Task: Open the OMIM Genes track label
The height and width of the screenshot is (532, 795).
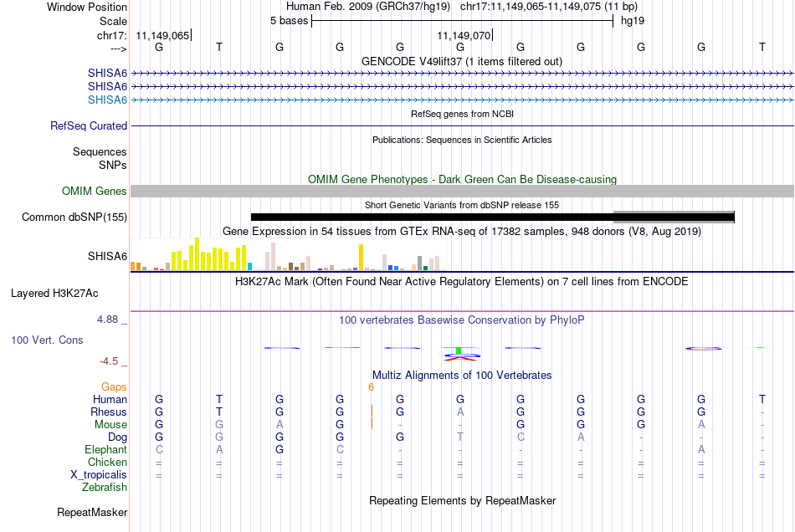Action: click(95, 191)
